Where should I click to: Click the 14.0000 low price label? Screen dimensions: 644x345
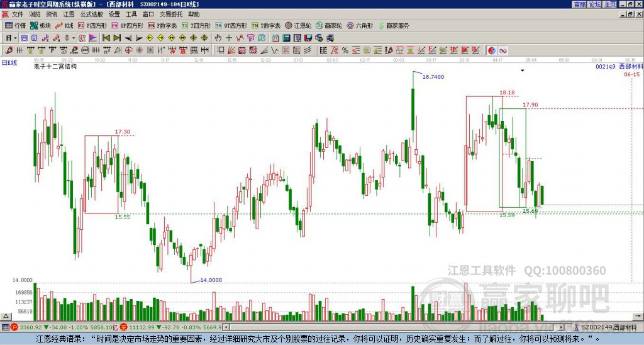[211, 280]
